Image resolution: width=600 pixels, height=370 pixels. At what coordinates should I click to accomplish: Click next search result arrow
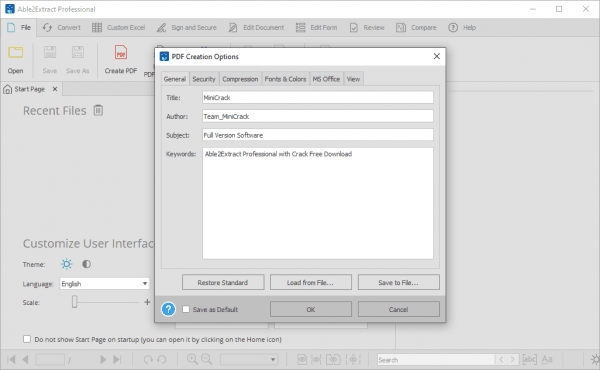[513, 359]
